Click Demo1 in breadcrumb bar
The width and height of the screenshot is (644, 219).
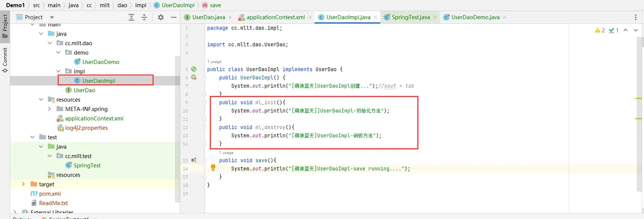point(15,5)
